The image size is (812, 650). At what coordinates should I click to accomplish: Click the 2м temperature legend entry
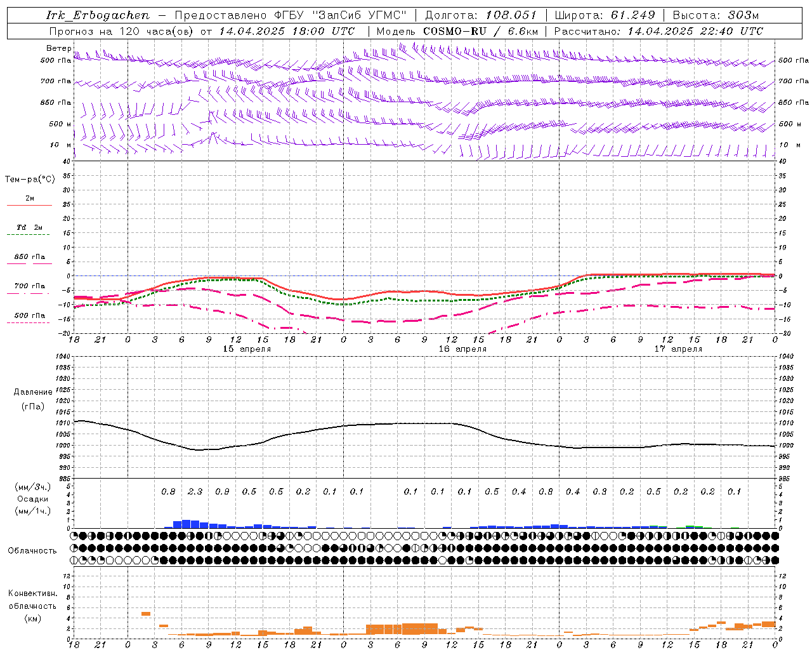(30, 198)
